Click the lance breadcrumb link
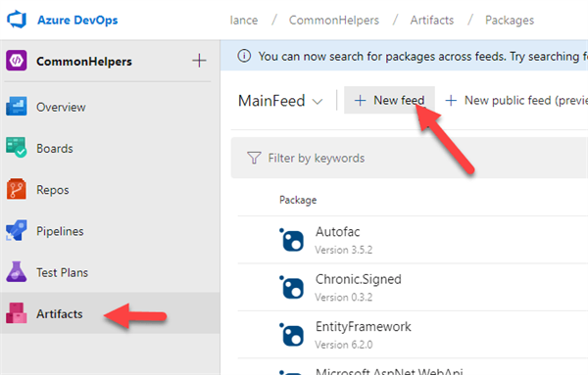The image size is (588, 375). [x=244, y=20]
